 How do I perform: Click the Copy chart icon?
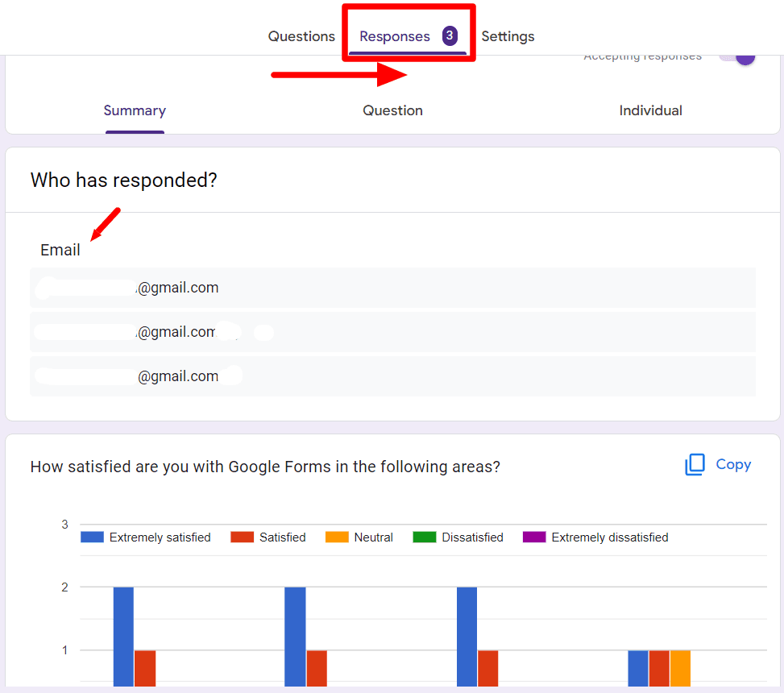(x=695, y=464)
